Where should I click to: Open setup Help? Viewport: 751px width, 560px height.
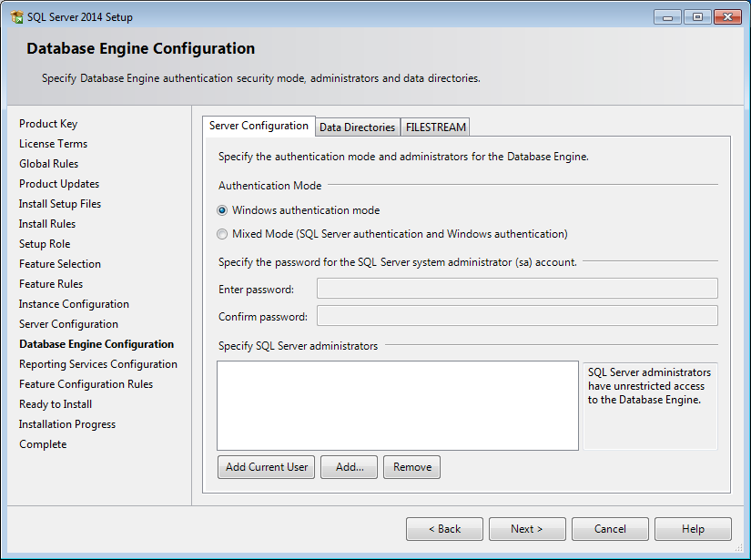[693, 529]
